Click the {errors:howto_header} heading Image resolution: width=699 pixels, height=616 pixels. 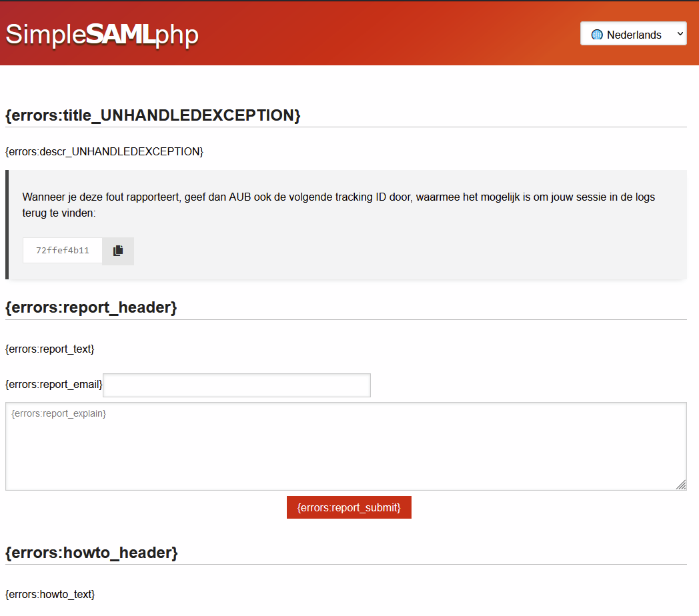pyautogui.click(x=91, y=553)
